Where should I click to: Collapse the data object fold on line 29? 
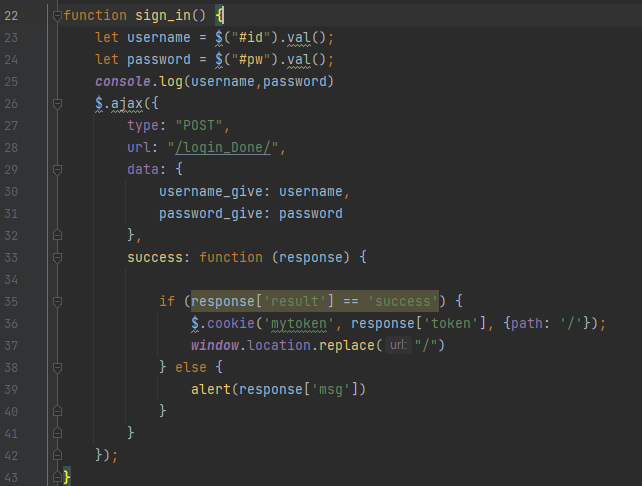pos(57,170)
